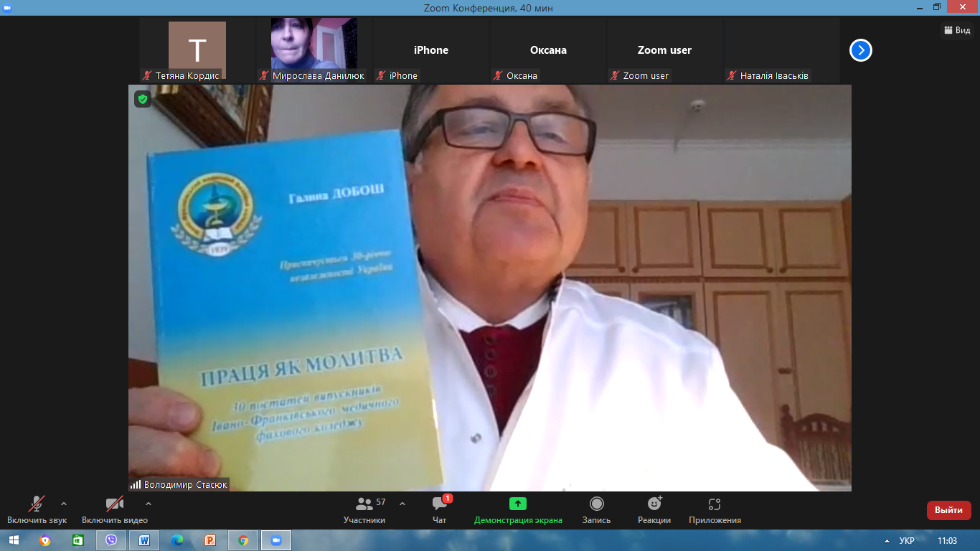980x551 pixels.
Task: Open Viber from the Windows taskbar
Action: [x=111, y=540]
